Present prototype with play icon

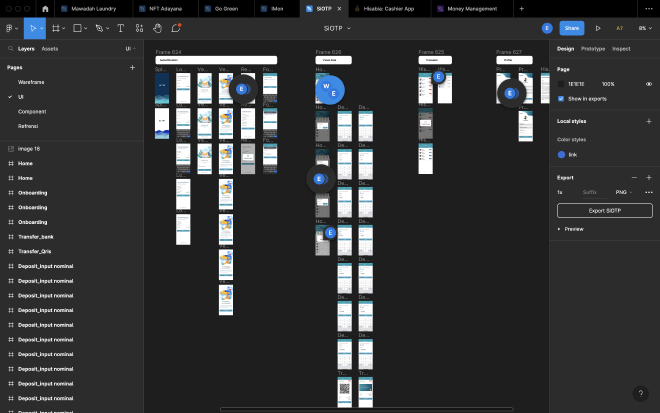598,28
